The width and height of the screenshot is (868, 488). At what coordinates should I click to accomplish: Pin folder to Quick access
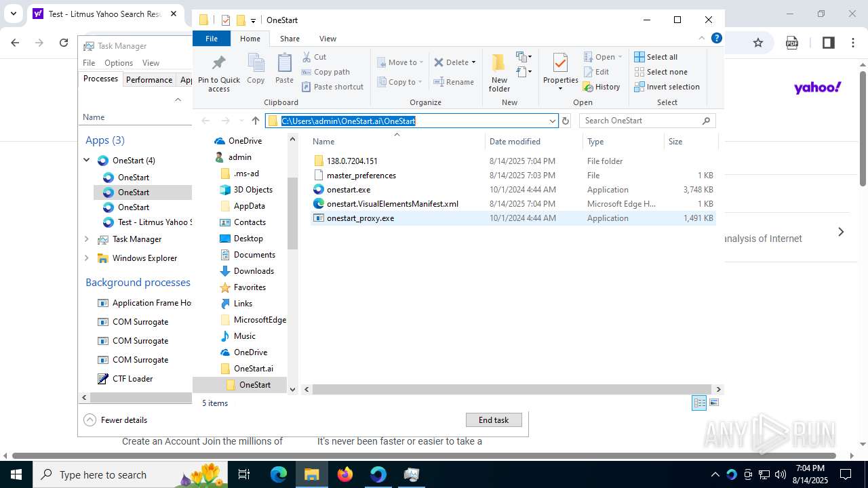(x=219, y=73)
